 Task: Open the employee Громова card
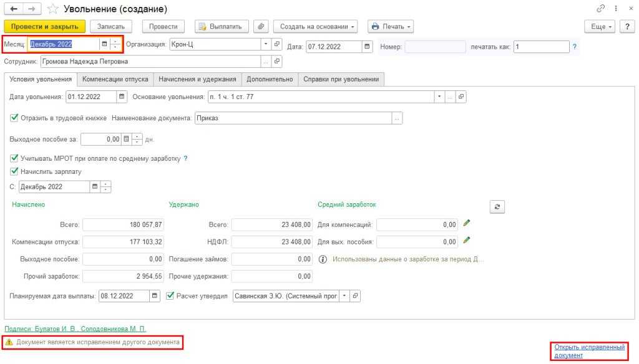click(x=277, y=62)
